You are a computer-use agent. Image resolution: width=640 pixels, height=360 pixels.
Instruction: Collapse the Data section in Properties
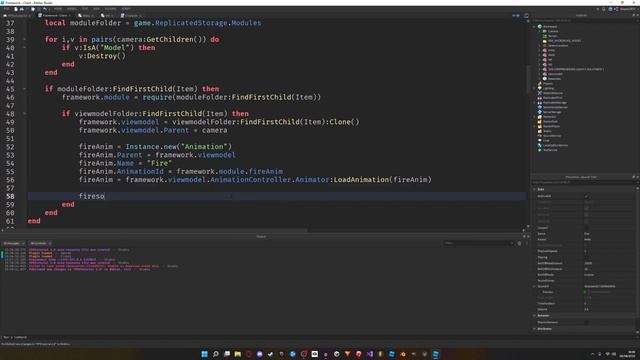click(534, 189)
